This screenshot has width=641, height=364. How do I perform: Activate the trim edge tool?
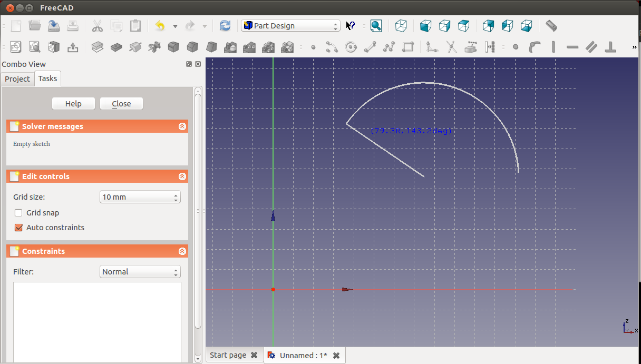(x=452, y=47)
